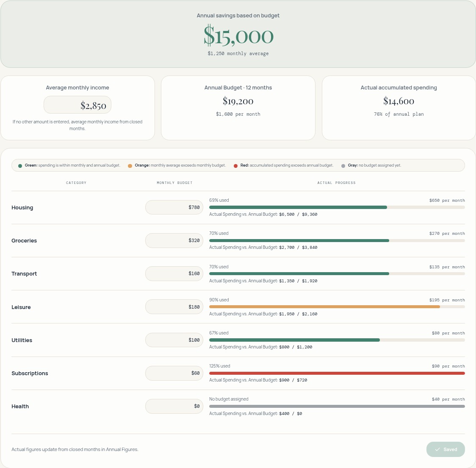This screenshot has width=476, height=468.
Task: Edit the Leisure monthly budget field
Action: pos(174,307)
